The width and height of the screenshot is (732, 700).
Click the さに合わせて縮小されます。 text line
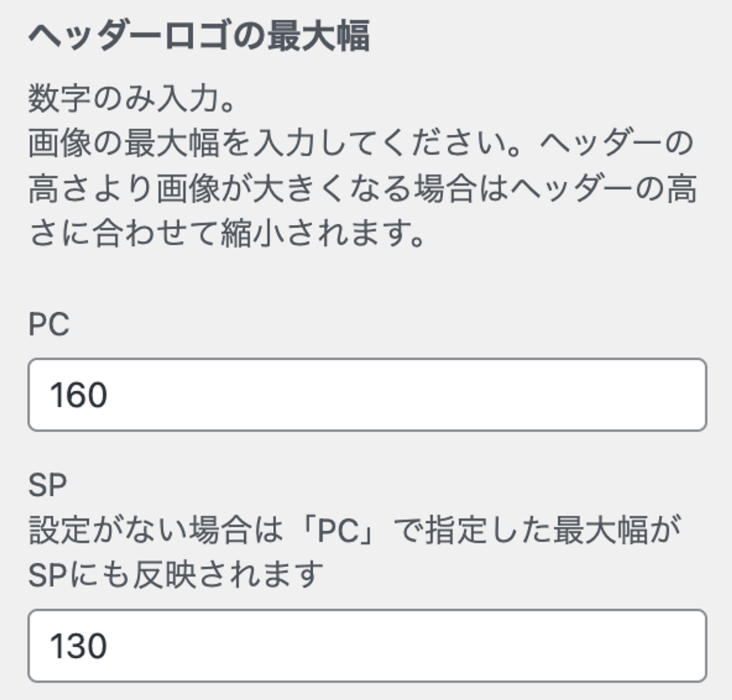[x=227, y=233]
